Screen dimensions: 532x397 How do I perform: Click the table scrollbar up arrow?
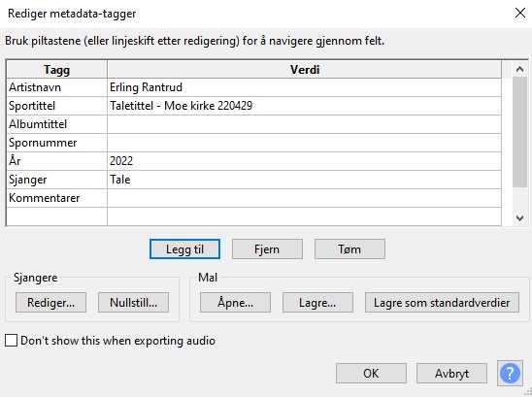point(519,69)
